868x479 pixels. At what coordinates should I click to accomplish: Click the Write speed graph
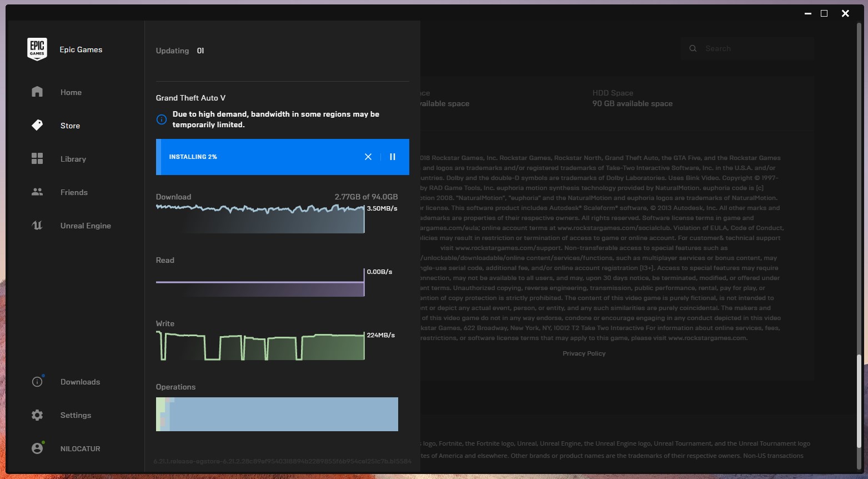[260, 346]
